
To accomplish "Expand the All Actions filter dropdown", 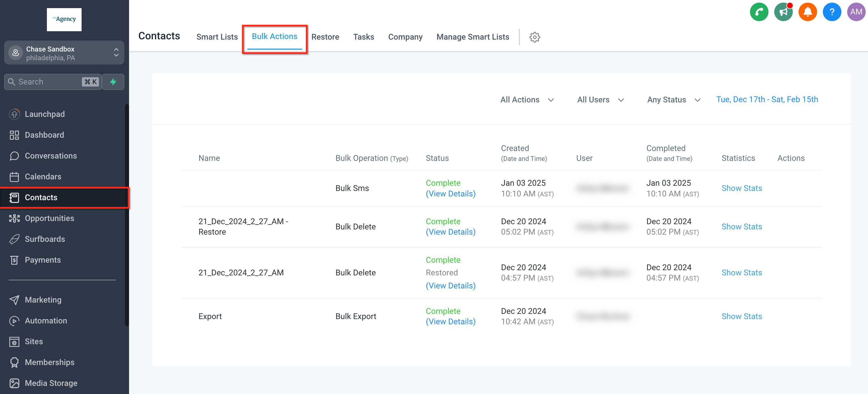I will tap(527, 100).
